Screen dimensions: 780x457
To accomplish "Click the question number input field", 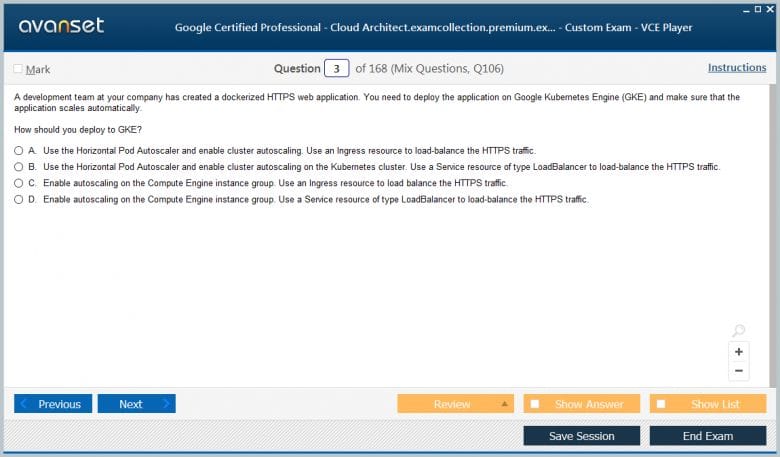I will tap(336, 69).
